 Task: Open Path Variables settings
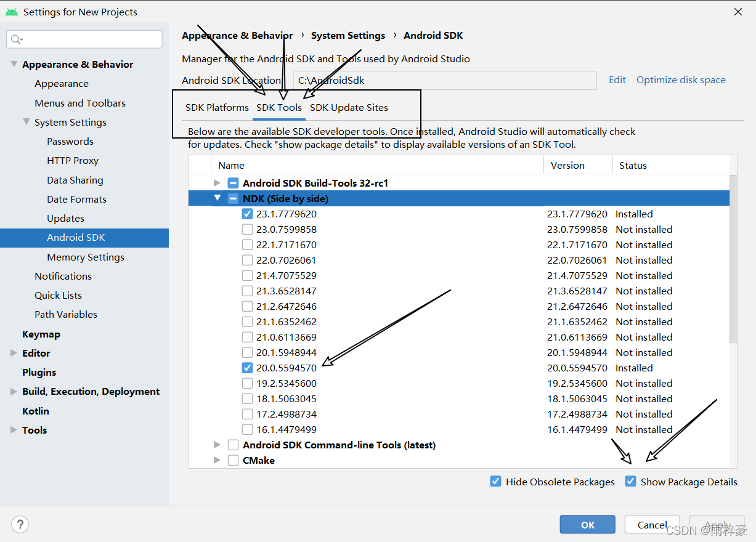pyautogui.click(x=66, y=314)
